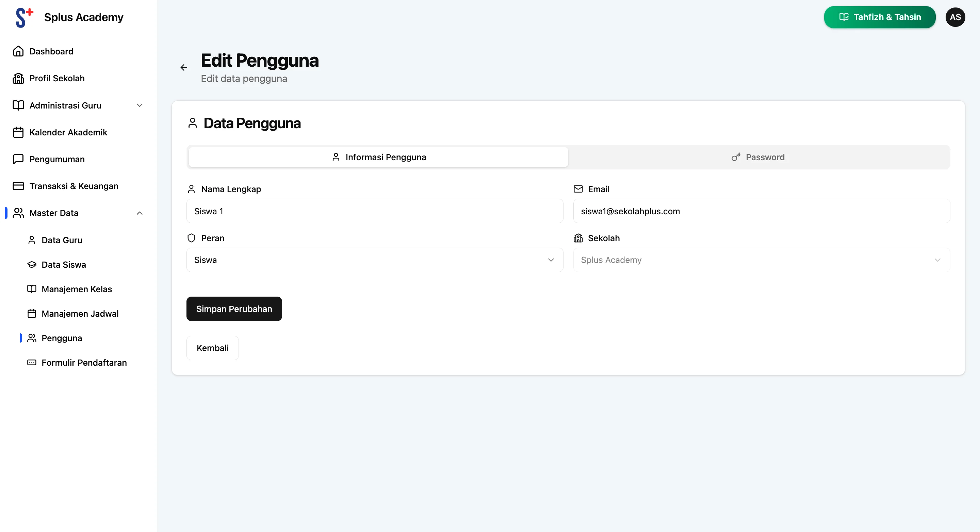Select the Informasi Pengguna tab

pyautogui.click(x=378, y=157)
